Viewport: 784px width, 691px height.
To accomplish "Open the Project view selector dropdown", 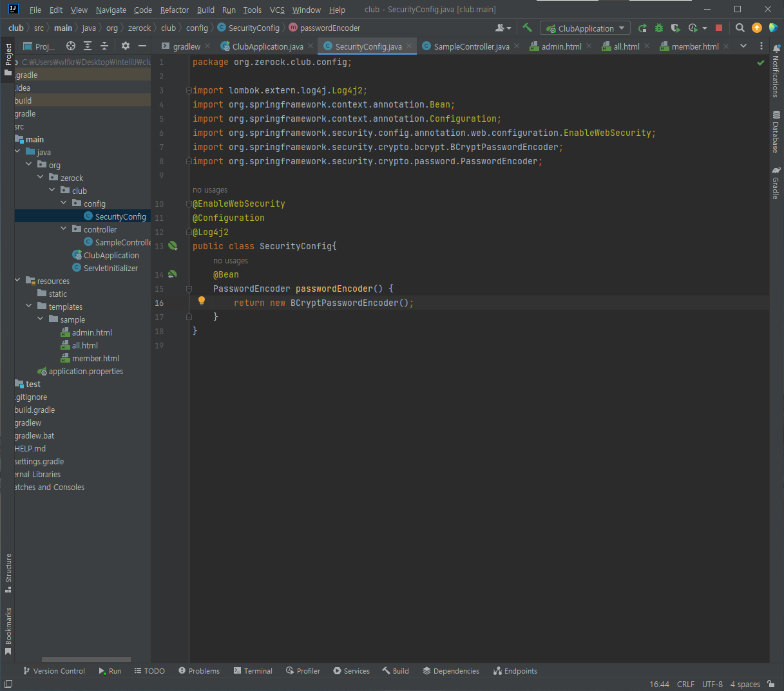I will coord(39,46).
